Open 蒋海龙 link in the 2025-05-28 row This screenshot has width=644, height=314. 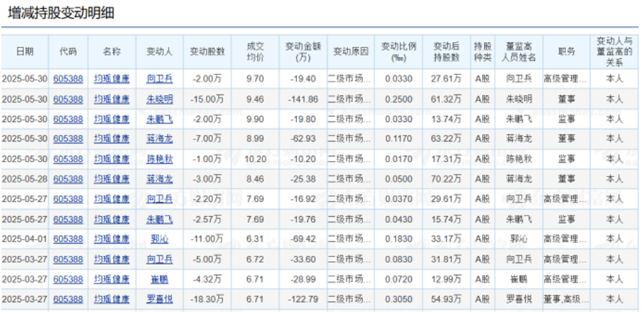[159, 179]
